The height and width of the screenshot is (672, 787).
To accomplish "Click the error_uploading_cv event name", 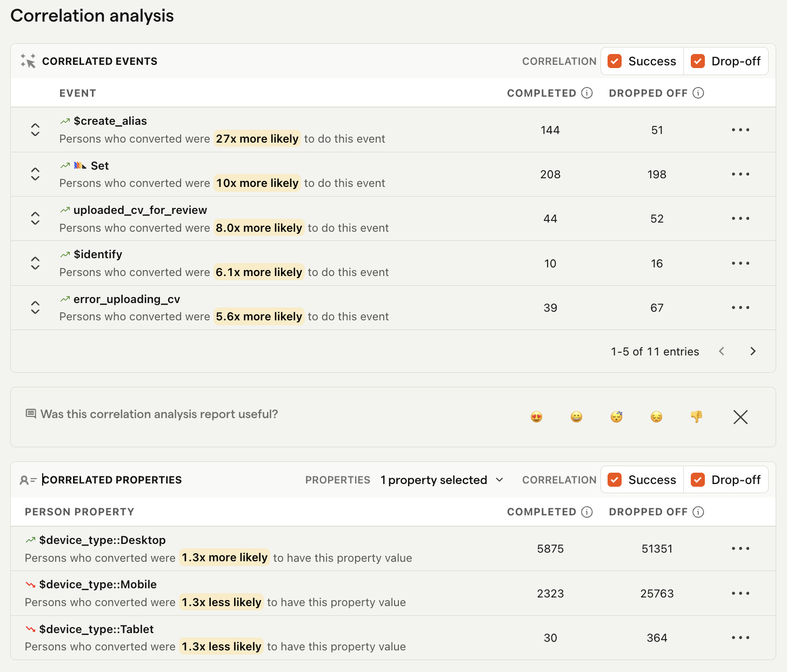I will pos(126,299).
